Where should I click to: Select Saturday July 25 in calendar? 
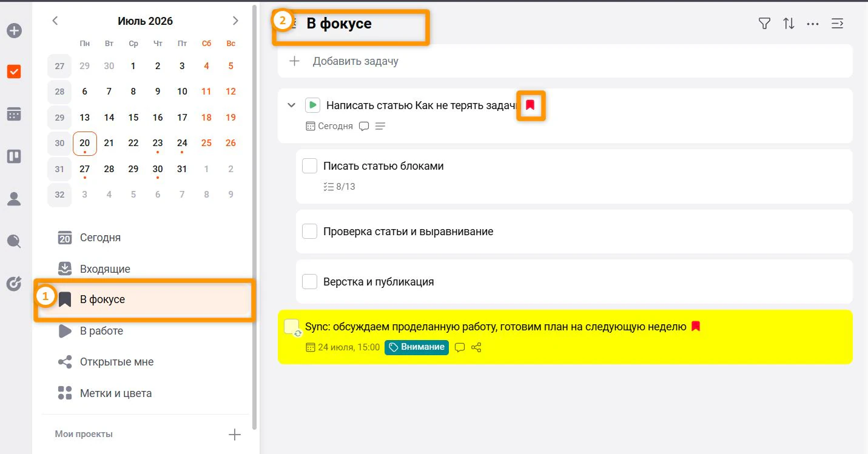pos(206,144)
